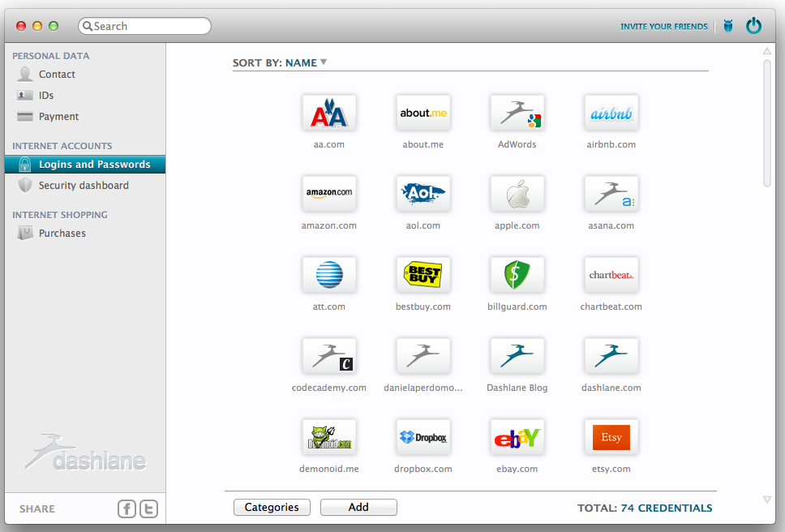Share on Twitter icon
Screen dimensions: 785x532
coord(148,509)
